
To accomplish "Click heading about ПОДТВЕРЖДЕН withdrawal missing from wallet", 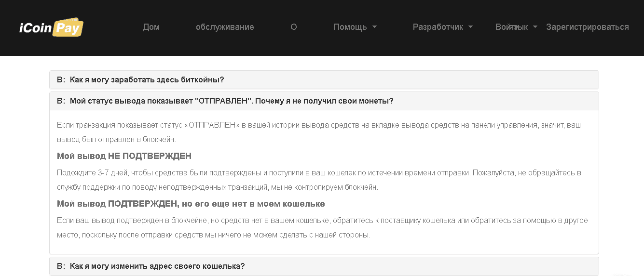I will (191, 204).
